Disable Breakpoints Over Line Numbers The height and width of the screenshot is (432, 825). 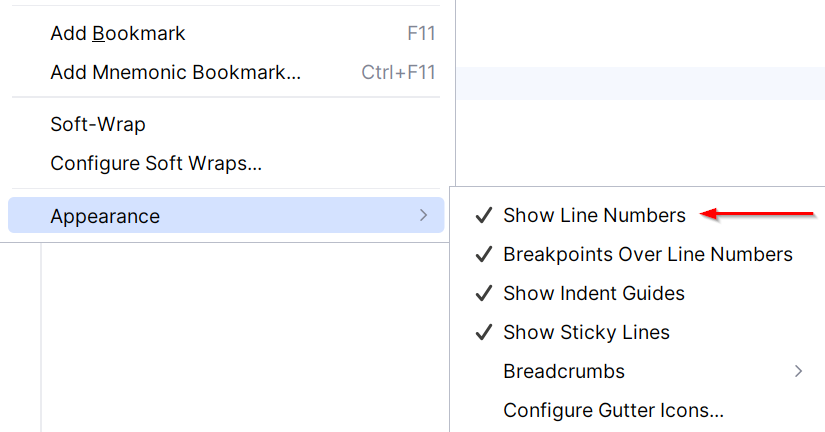click(x=647, y=255)
